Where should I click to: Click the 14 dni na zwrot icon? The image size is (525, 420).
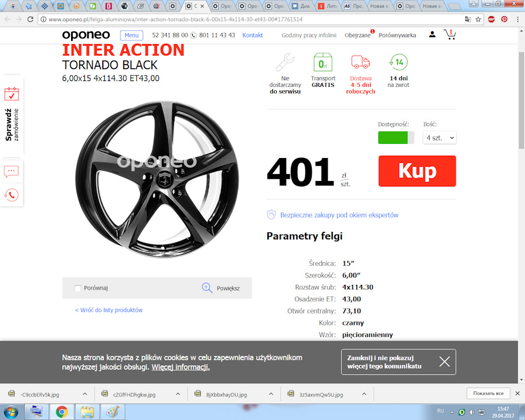pyautogui.click(x=399, y=62)
